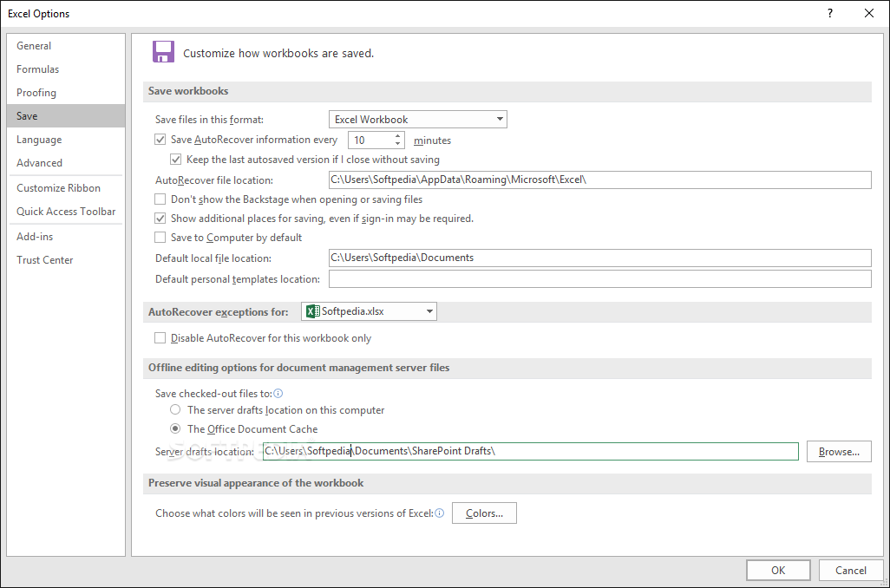Viewport: 890px width, 588px height.
Task: Close the Excel Options dialog
Action: [x=869, y=13]
